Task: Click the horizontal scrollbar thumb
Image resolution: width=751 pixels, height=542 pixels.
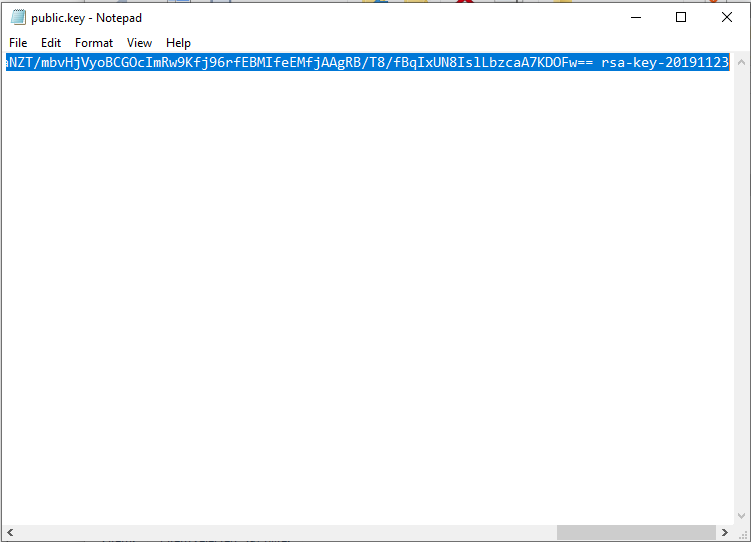Action: click(636, 532)
